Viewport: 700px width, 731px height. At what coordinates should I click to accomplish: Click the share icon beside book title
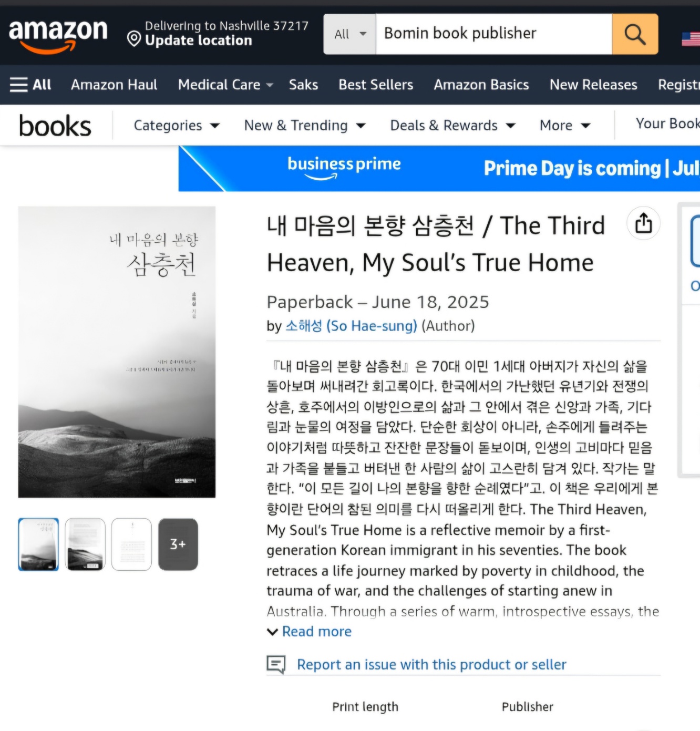click(643, 223)
